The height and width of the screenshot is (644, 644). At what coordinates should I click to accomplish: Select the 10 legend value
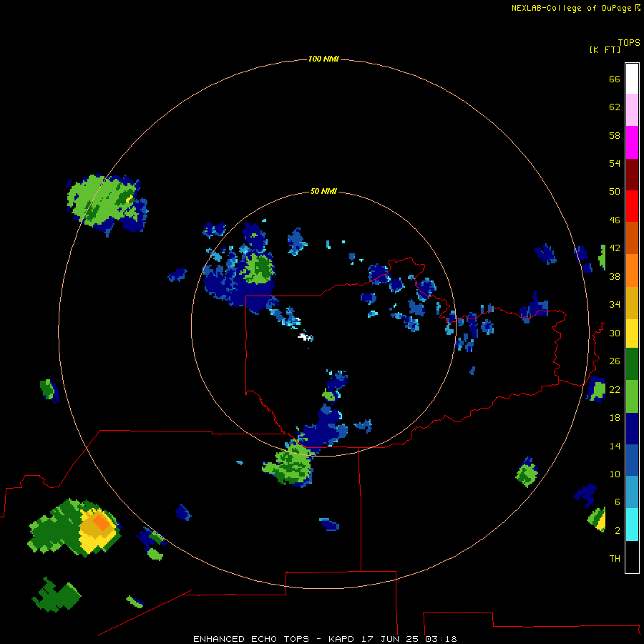pos(615,474)
